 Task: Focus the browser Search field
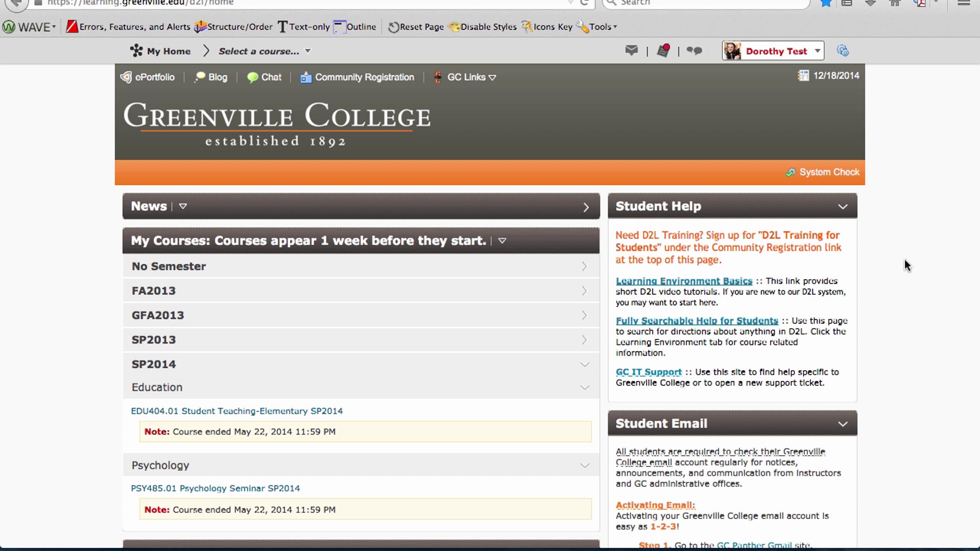point(706,3)
